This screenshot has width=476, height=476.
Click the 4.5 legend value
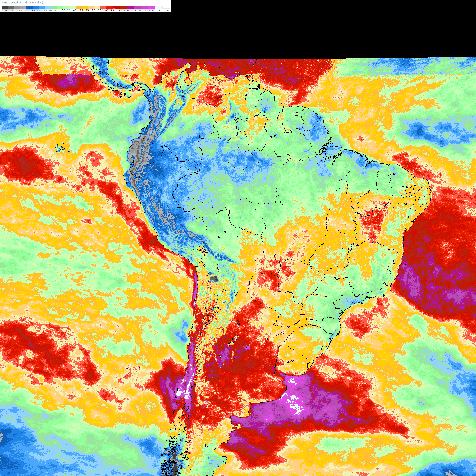(x=57, y=10)
